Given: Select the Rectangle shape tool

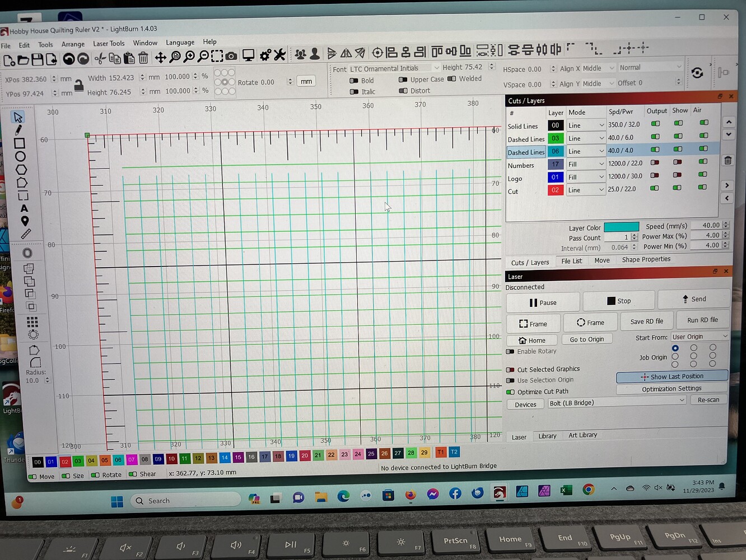Looking at the screenshot, I should (20, 144).
